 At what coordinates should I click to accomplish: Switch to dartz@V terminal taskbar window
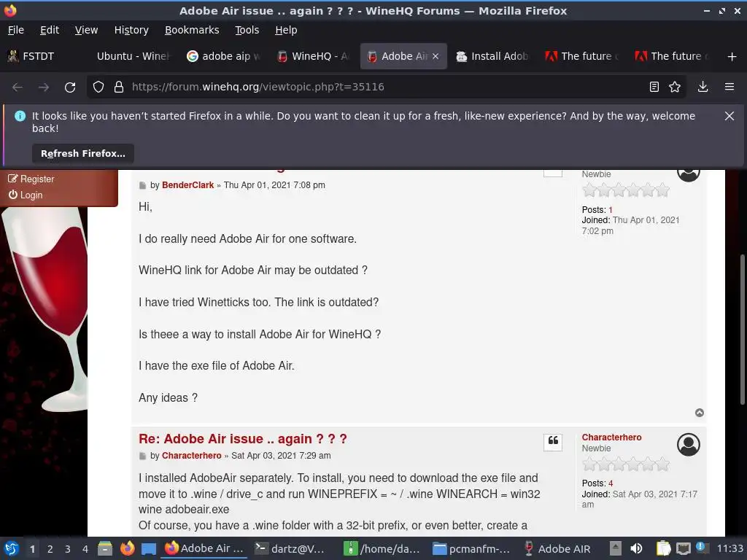coord(289,548)
